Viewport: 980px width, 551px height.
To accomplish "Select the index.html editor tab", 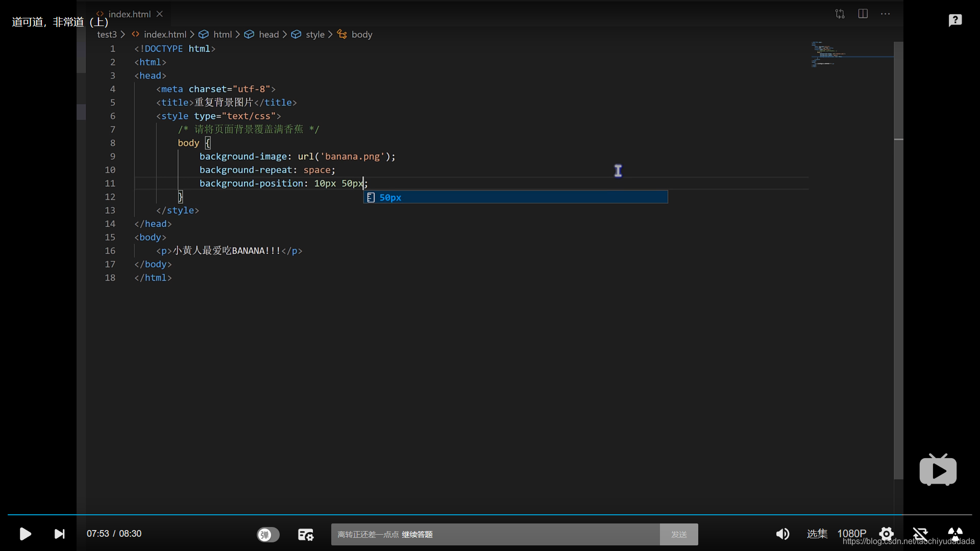I will pos(129,14).
